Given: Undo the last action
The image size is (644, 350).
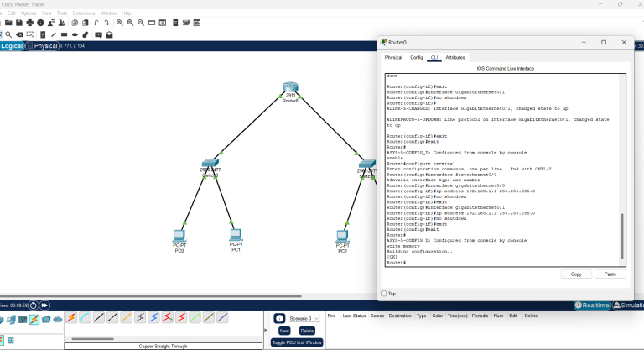Looking at the screenshot, I should pos(96,23).
